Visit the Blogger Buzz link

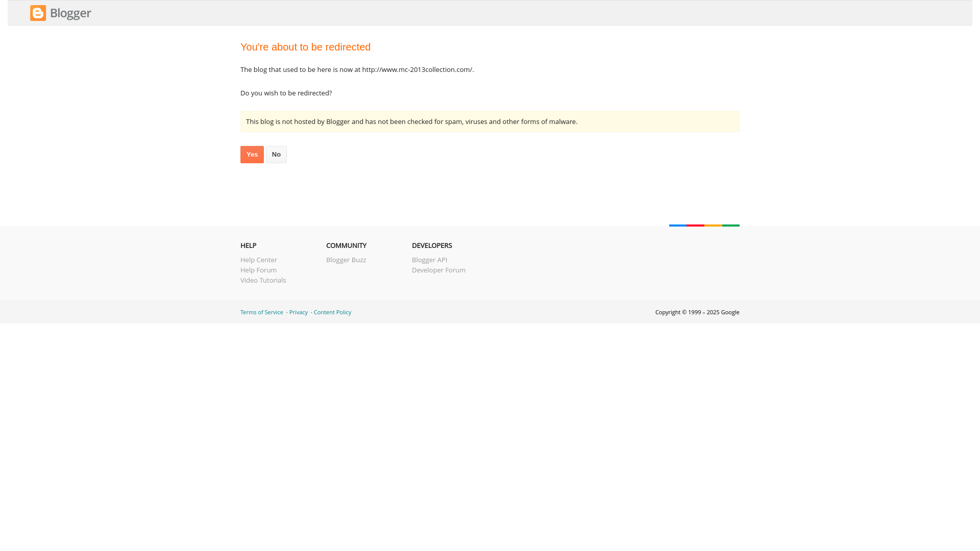(x=346, y=260)
